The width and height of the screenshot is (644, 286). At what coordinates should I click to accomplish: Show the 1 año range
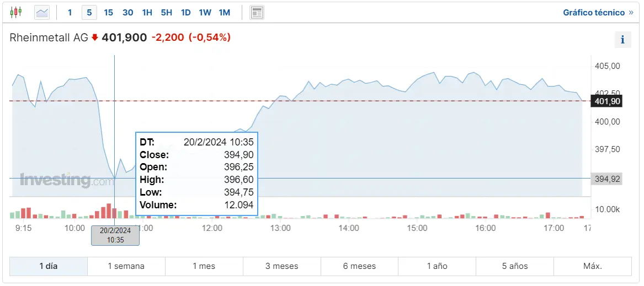point(437,266)
